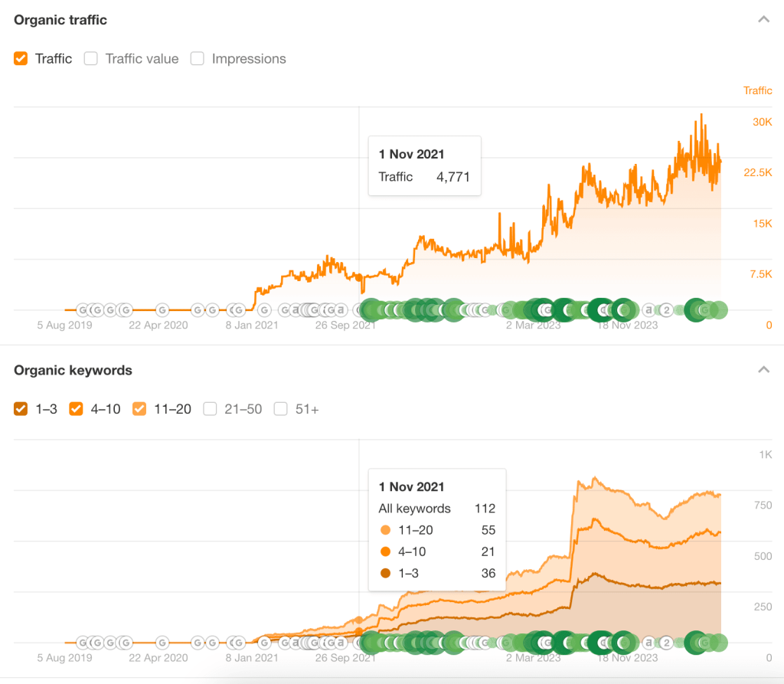Uncheck the Traffic checkbox
The height and width of the screenshot is (684, 784).
click(21, 59)
